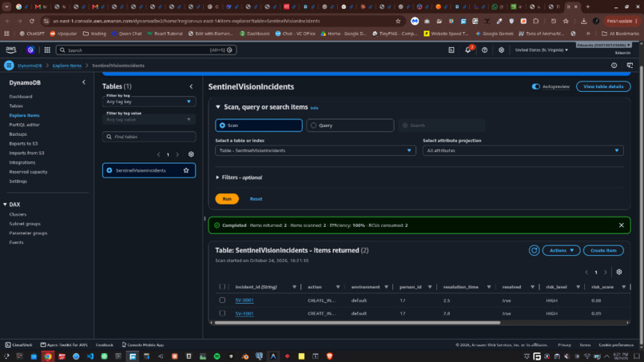Image resolution: width=644 pixels, height=362 pixels.
Task: Open VS Code from the taskbar
Action: (x=90, y=356)
